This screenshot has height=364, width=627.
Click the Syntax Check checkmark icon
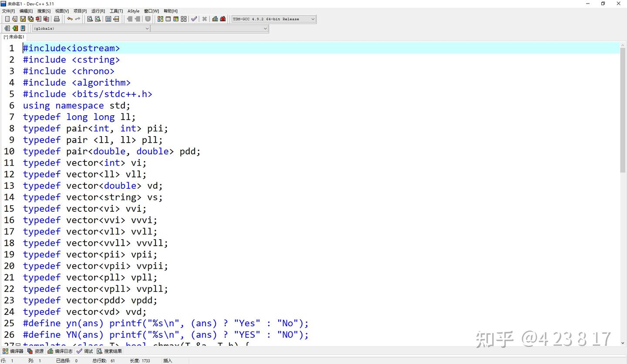pos(194,19)
